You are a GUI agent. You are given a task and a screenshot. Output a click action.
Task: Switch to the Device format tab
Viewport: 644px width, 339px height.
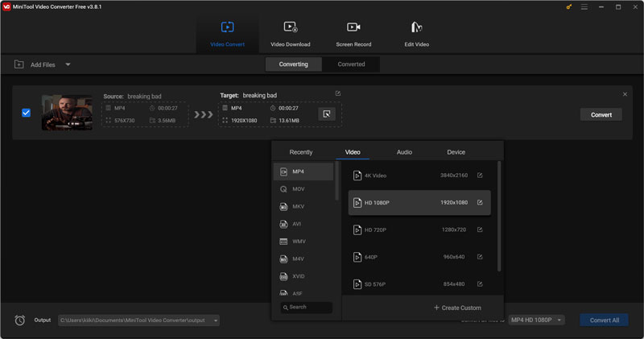[x=456, y=152]
